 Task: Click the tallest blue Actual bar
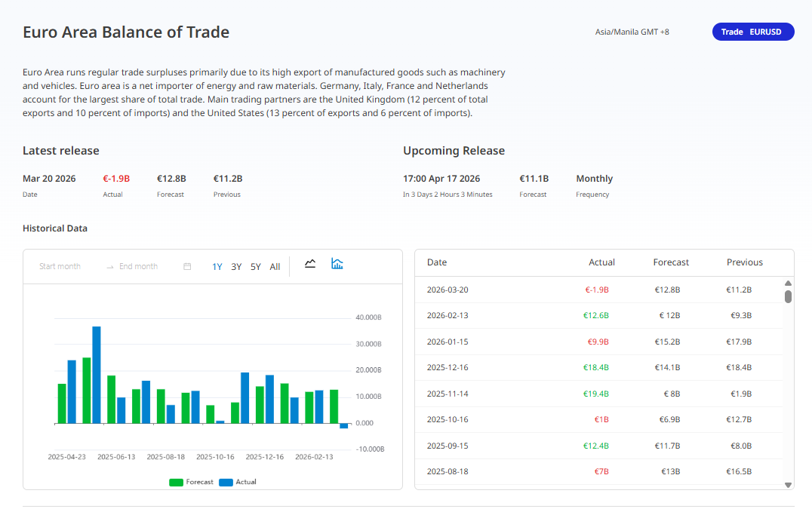coord(97,375)
